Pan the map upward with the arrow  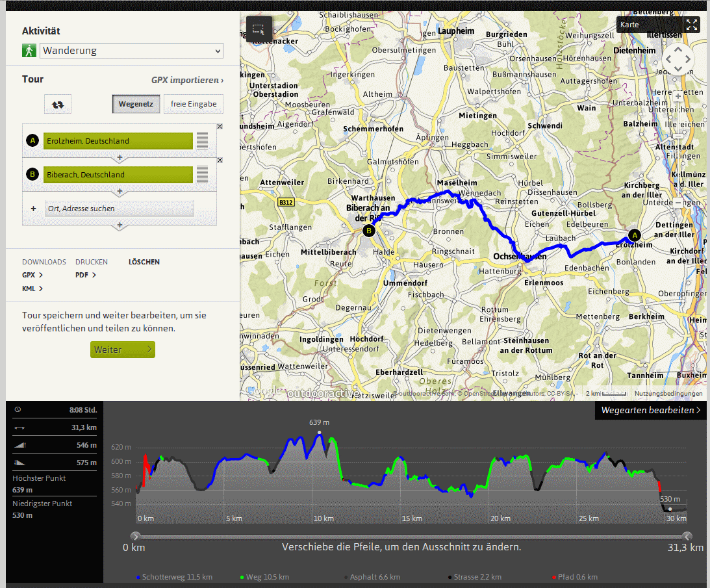pos(678,49)
